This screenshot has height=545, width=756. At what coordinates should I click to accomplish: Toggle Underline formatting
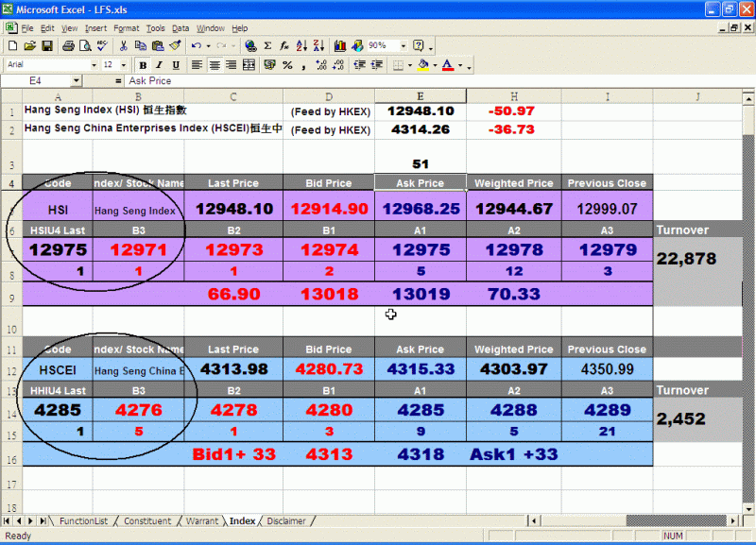(174, 65)
